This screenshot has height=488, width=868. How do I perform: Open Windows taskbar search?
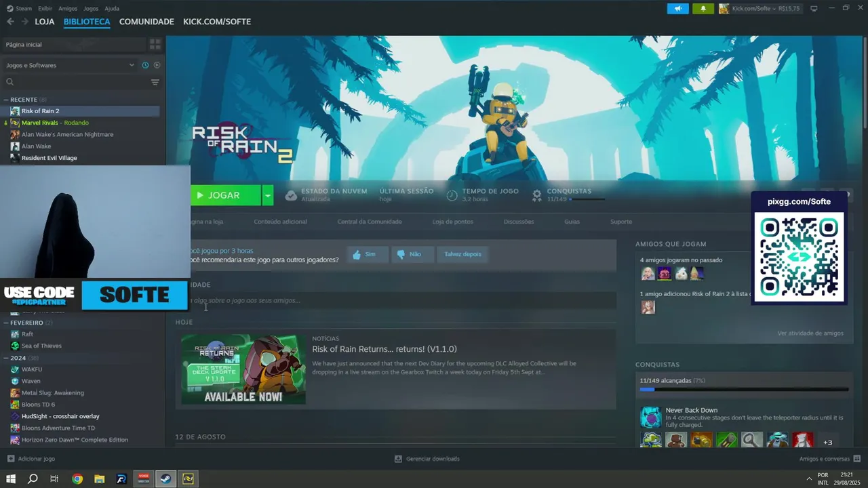[x=33, y=479]
